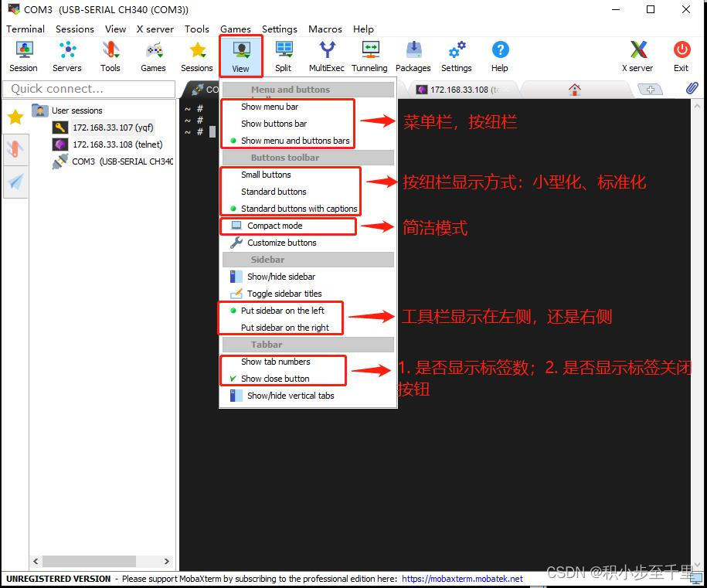Launch the X server toolbar icon
Viewport: 707px width, 588px height.
click(637, 56)
